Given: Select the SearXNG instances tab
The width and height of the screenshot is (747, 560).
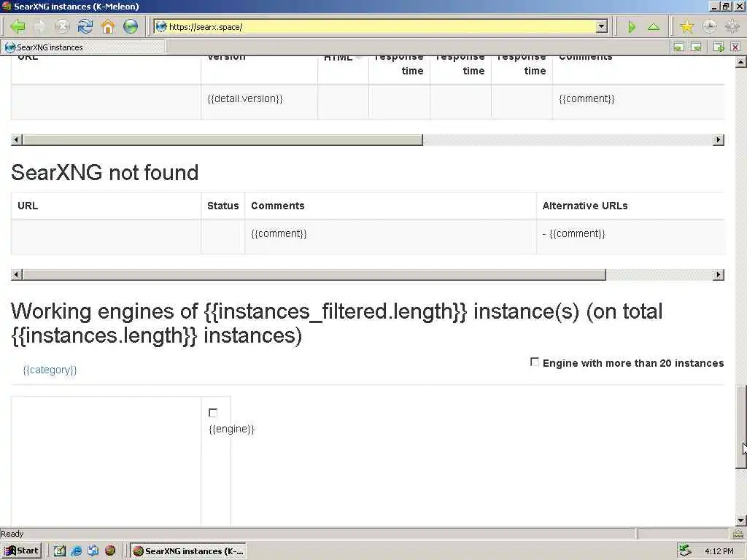Looking at the screenshot, I should pyautogui.click(x=84, y=47).
